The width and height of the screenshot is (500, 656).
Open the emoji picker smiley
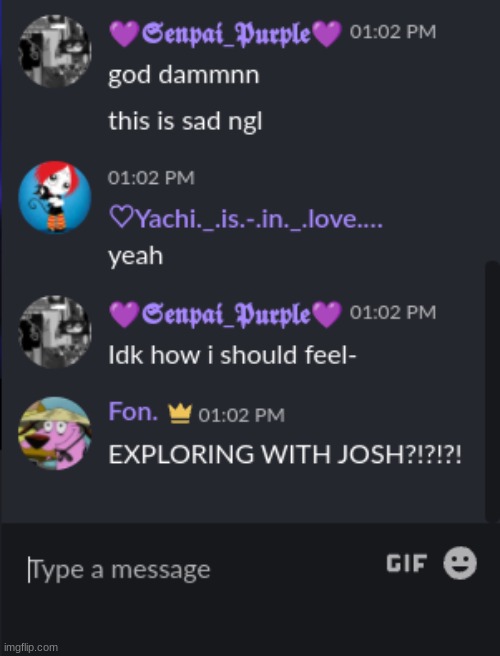coord(460,563)
